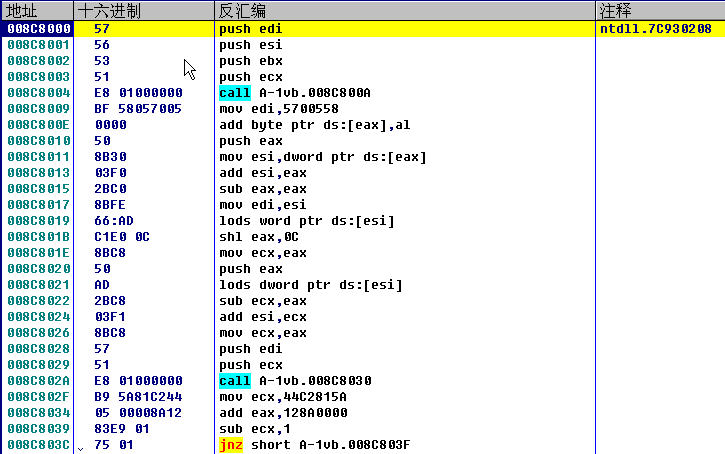Select address 008C8029
Image resolution: width=725 pixels, height=454 pixels.
tap(39, 365)
